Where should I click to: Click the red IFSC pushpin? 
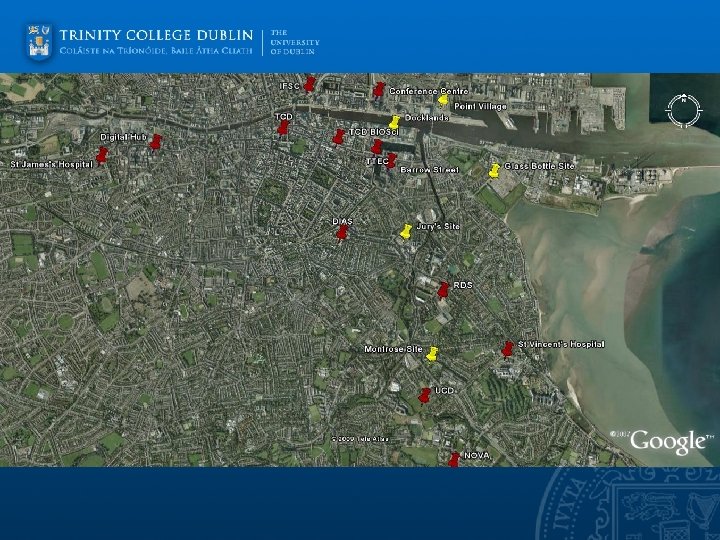click(x=310, y=84)
